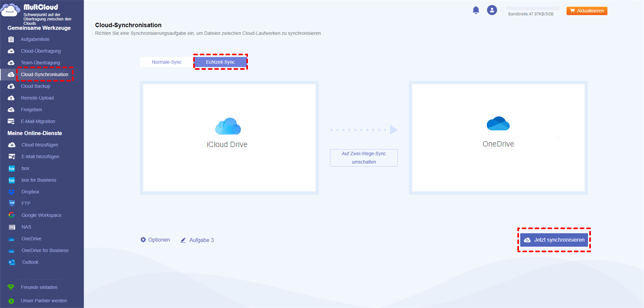
Task: Click the Outlook logo icon
Action: click(x=11, y=262)
